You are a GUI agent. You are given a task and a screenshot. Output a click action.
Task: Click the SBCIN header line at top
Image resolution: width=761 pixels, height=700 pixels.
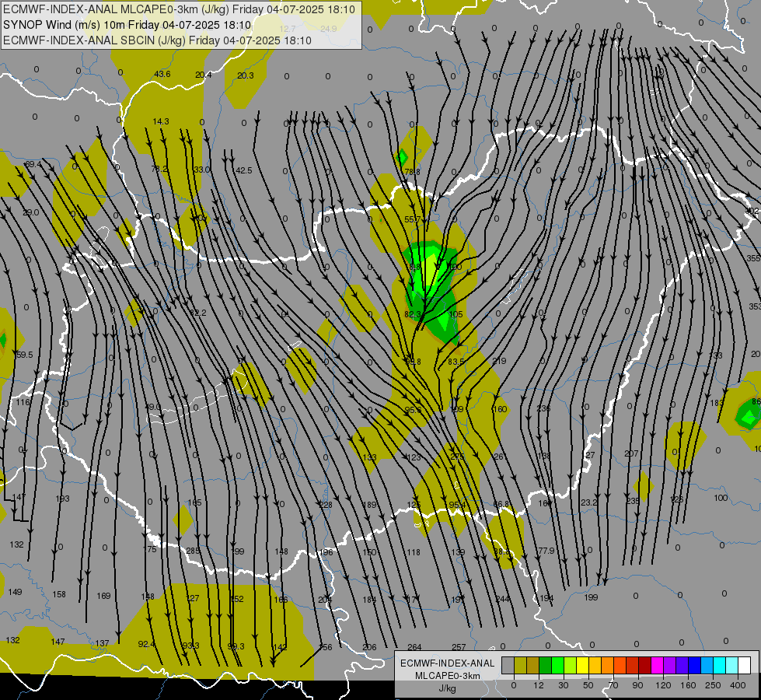tap(157, 40)
